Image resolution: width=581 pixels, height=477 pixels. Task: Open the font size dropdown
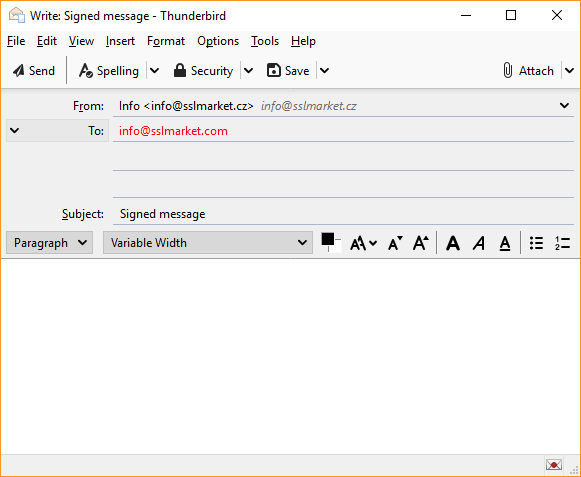coord(363,243)
